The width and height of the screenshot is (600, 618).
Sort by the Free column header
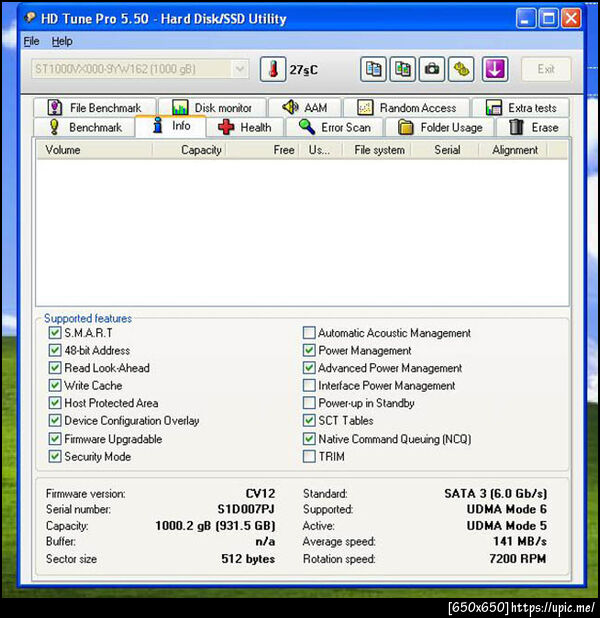pos(262,150)
